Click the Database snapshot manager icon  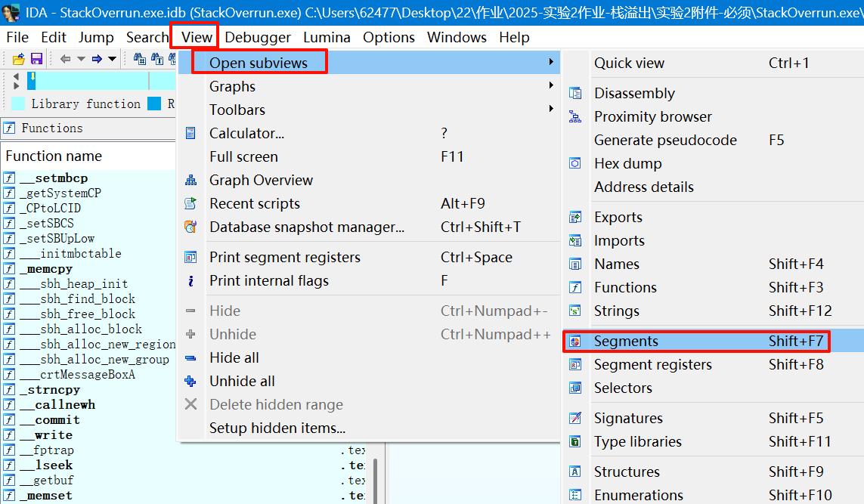tap(190, 227)
